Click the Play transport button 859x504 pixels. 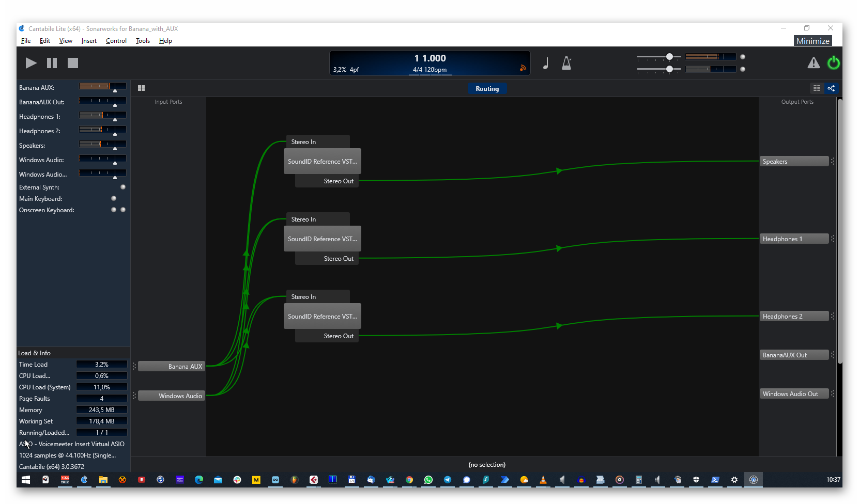point(31,63)
